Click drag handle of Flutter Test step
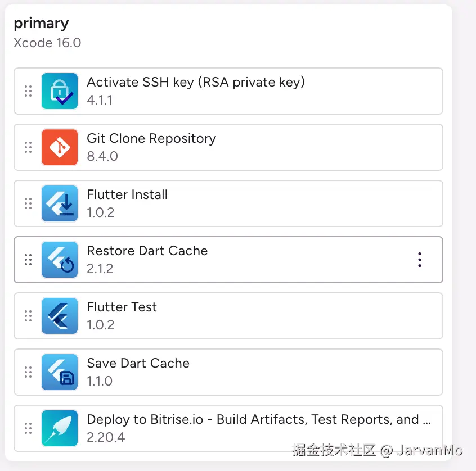Image resolution: width=476 pixels, height=471 pixels. click(28, 316)
